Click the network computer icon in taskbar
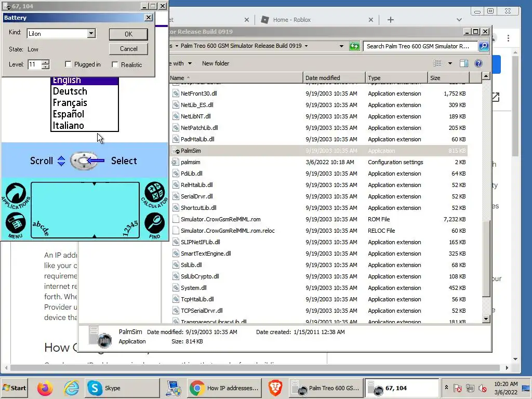This screenshot has height=399, width=532. point(174,388)
